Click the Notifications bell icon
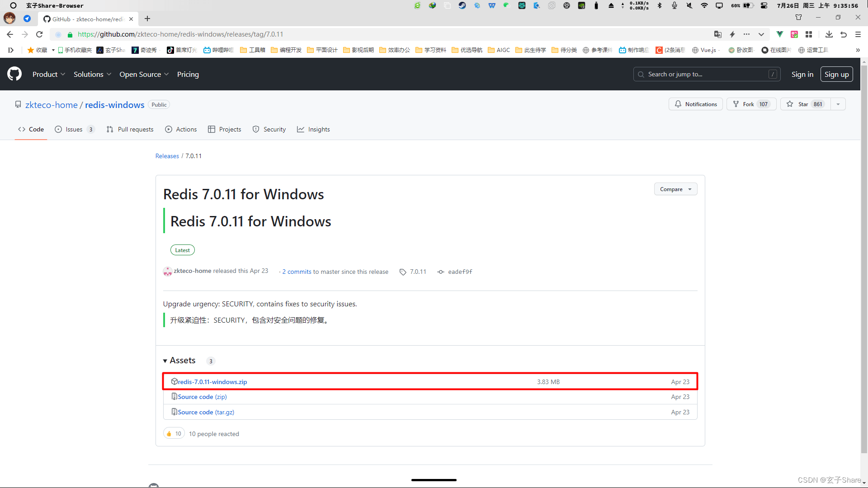The width and height of the screenshot is (868, 488). 679,104
